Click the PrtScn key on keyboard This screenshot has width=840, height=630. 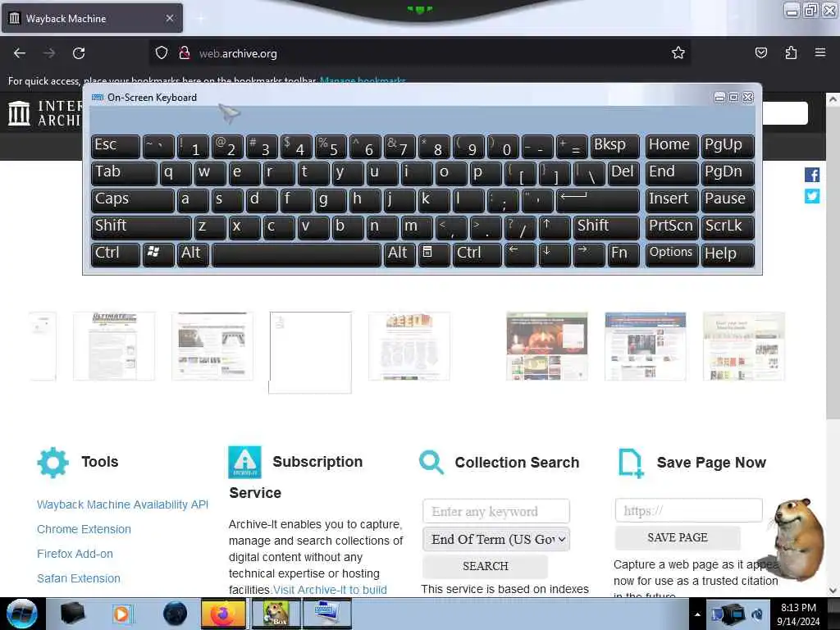(x=672, y=227)
